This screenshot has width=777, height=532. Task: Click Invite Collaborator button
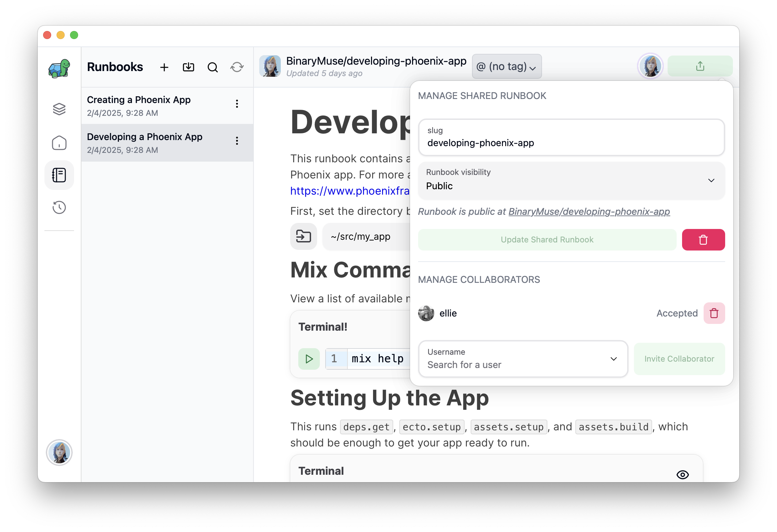679,359
